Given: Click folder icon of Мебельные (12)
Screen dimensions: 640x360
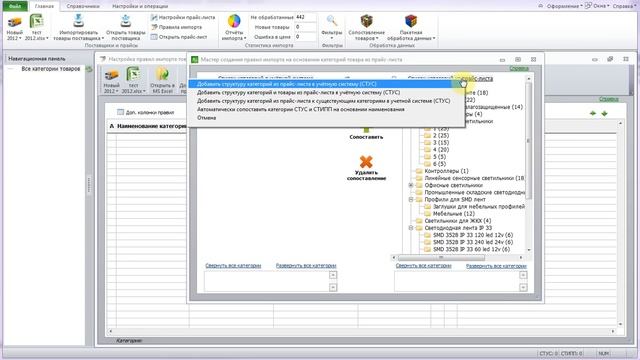Looking at the screenshot, I should (427, 214).
